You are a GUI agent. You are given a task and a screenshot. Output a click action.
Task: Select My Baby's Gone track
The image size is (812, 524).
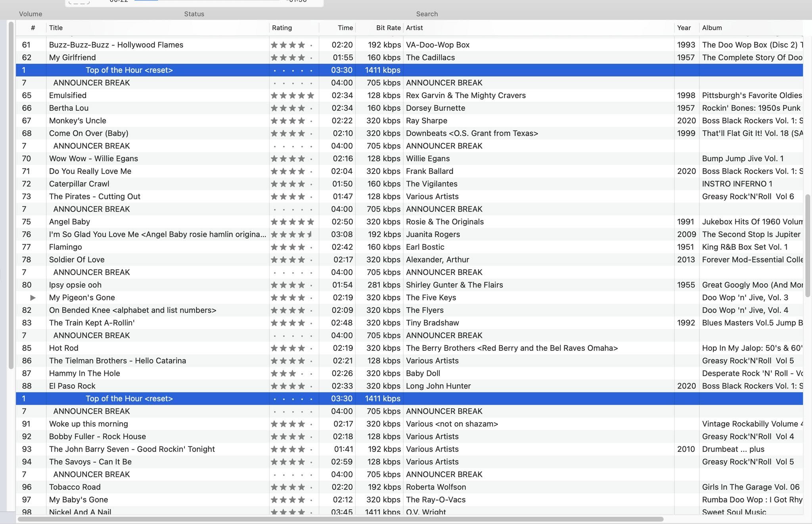click(x=409, y=500)
